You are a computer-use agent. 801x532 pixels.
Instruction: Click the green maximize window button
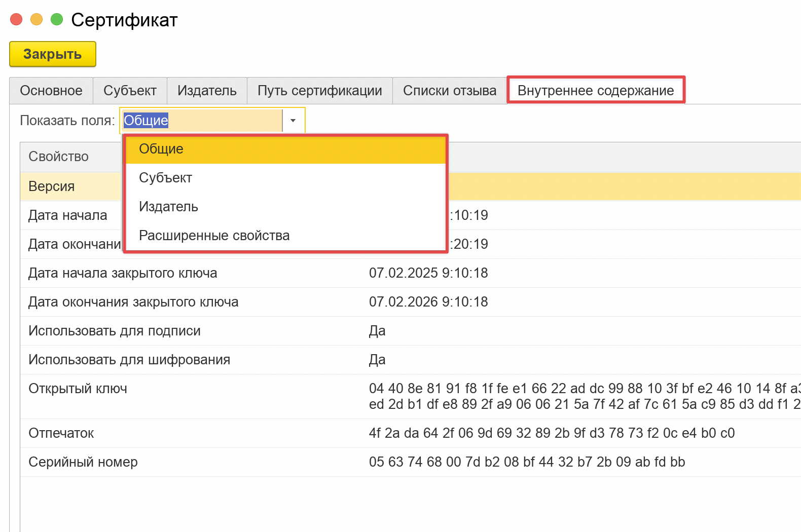(x=57, y=20)
